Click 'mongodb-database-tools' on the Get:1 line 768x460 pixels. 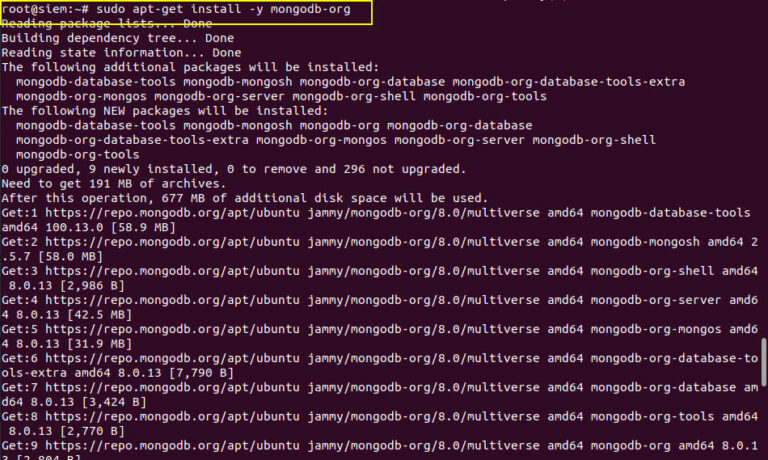[671, 213]
